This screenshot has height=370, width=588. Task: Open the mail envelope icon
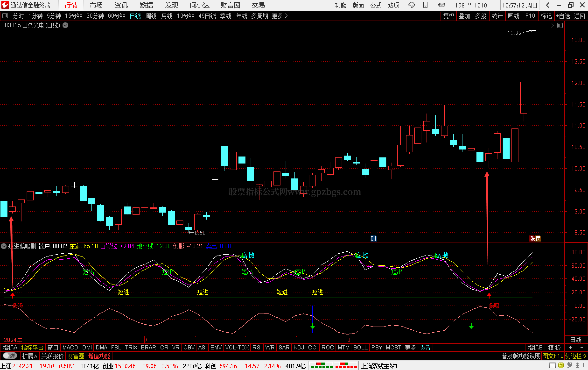tap(441, 5)
